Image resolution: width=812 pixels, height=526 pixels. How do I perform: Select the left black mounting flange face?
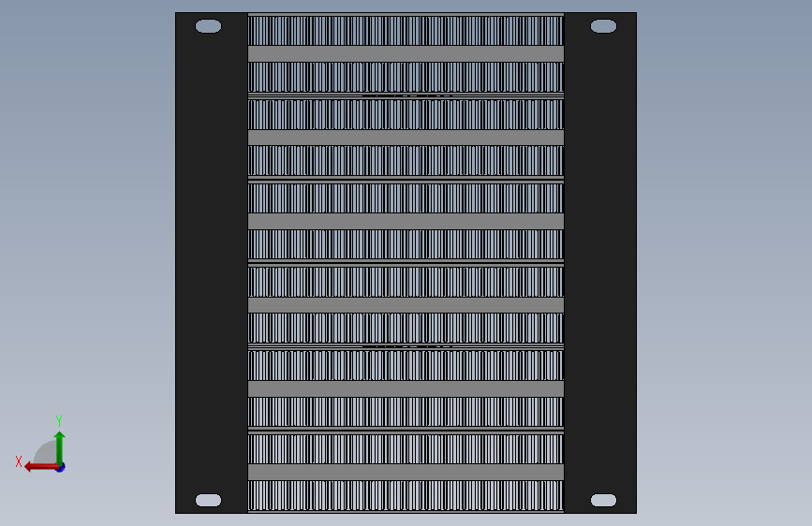(212, 263)
